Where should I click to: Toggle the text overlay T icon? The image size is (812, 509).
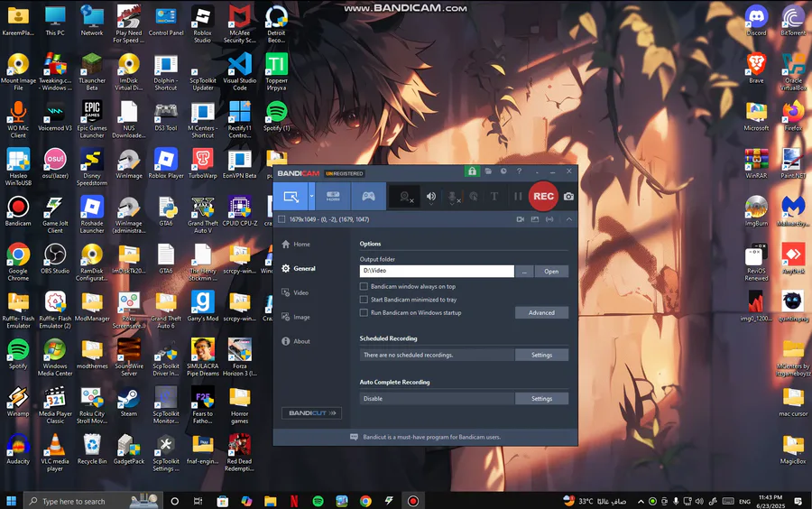click(x=494, y=196)
